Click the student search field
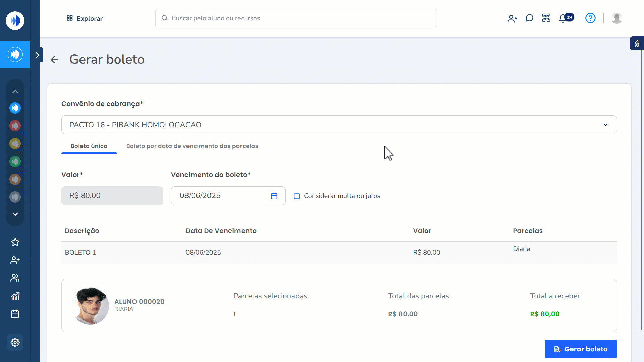The height and width of the screenshot is (362, 644). pyautogui.click(x=296, y=18)
